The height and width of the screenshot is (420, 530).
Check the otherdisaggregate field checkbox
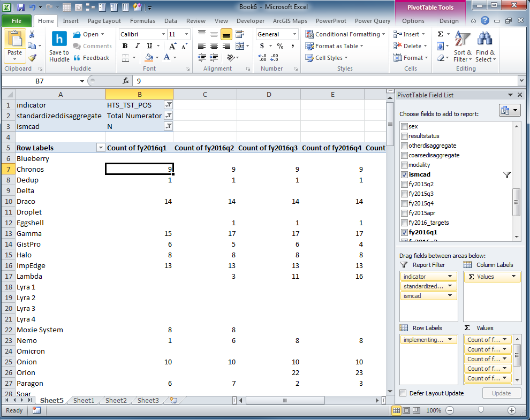pyautogui.click(x=404, y=146)
